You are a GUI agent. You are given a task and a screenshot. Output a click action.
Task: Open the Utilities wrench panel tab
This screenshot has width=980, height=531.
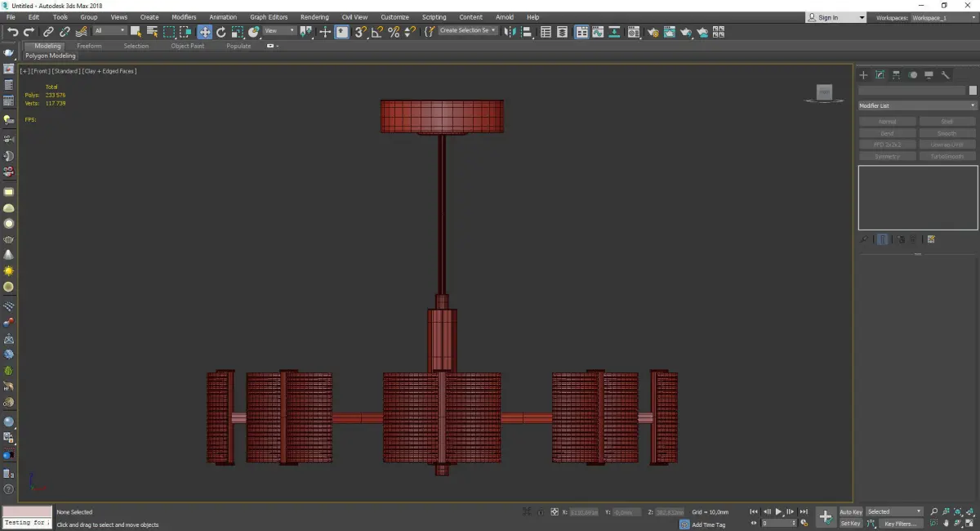(946, 75)
